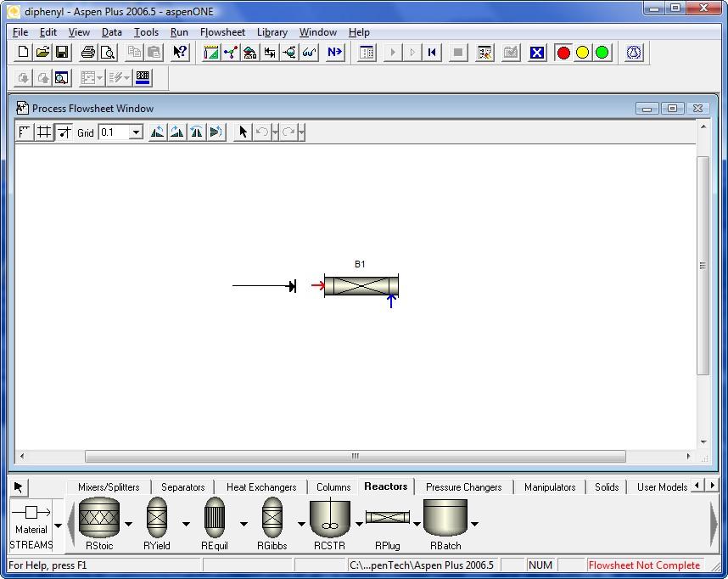Expand the redo history dropdown arrow
The height and width of the screenshot is (579, 728).
click(x=301, y=132)
